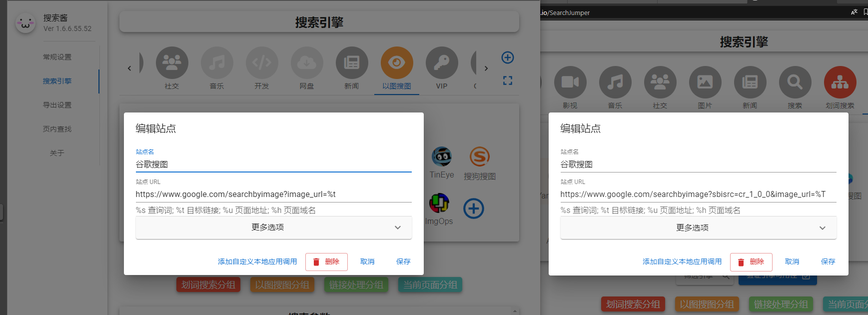Open the 开发 developer category icon
Image resolution: width=868 pixels, height=315 pixels.
click(x=262, y=63)
